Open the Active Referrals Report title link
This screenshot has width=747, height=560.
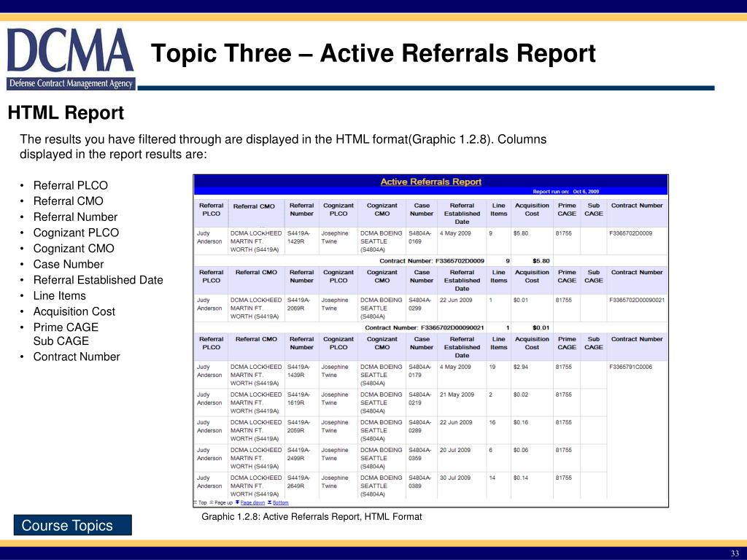pyautogui.click(x=430, y=182)
